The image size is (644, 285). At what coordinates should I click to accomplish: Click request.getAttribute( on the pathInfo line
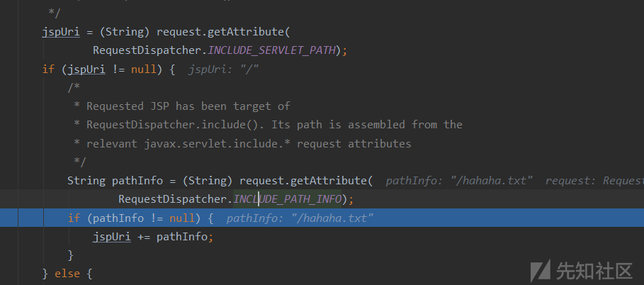306,181
